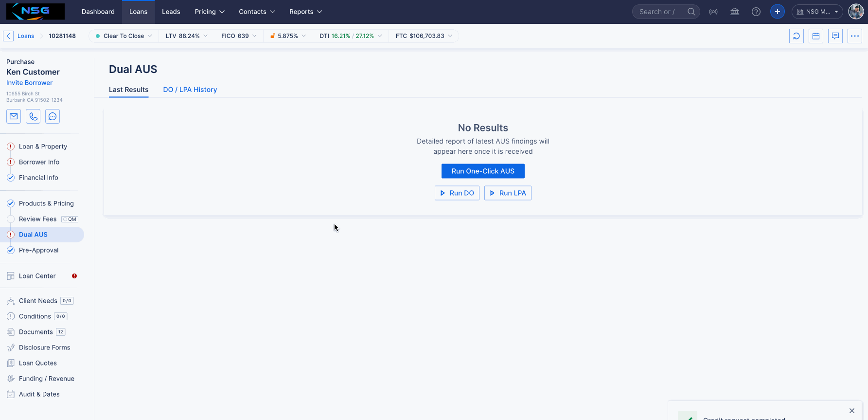Click the Funding / Revenue coin icon
Screen dimensions: 868x420
coord(11,379)
